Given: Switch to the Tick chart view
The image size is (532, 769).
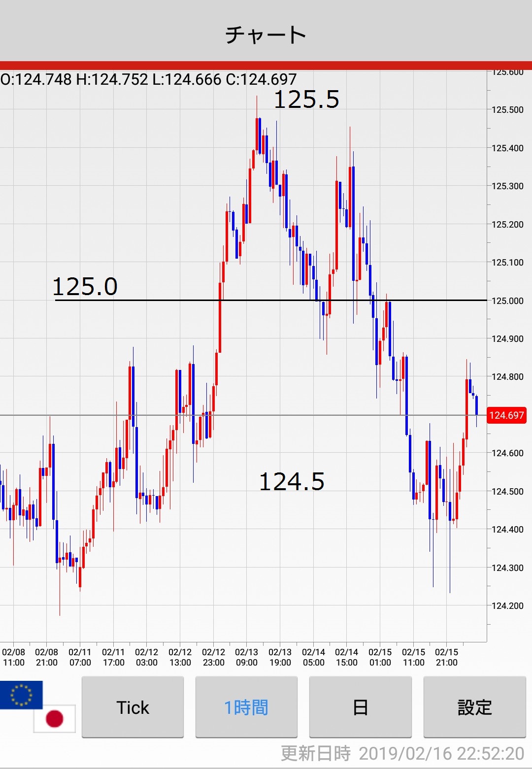Looking at the screenshot, I should pos(133,707).
